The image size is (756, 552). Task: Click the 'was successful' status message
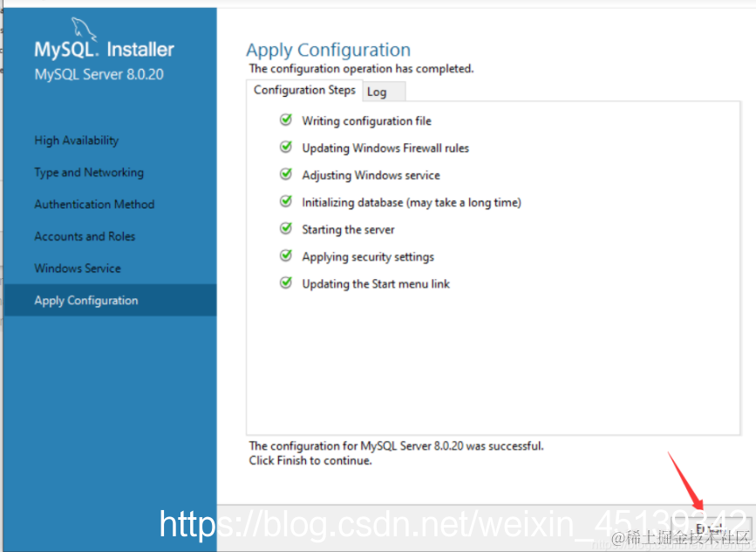point(396,446)
